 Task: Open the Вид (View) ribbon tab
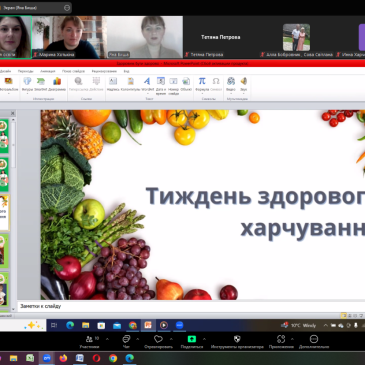(x=126, y=71)
